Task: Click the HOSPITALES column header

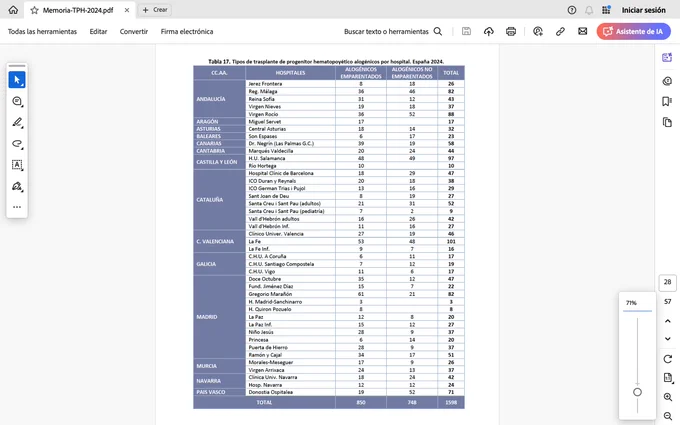Action: point(290,73)
